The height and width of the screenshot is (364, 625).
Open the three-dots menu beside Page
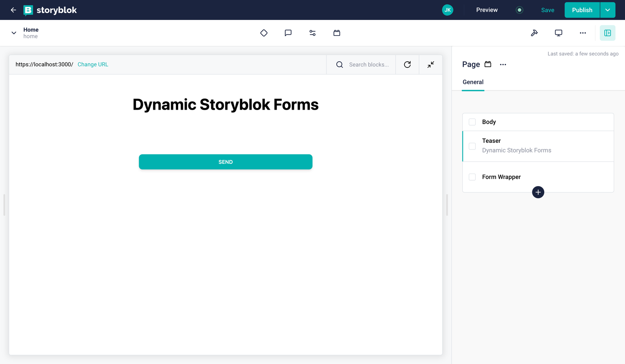[503, 65]
